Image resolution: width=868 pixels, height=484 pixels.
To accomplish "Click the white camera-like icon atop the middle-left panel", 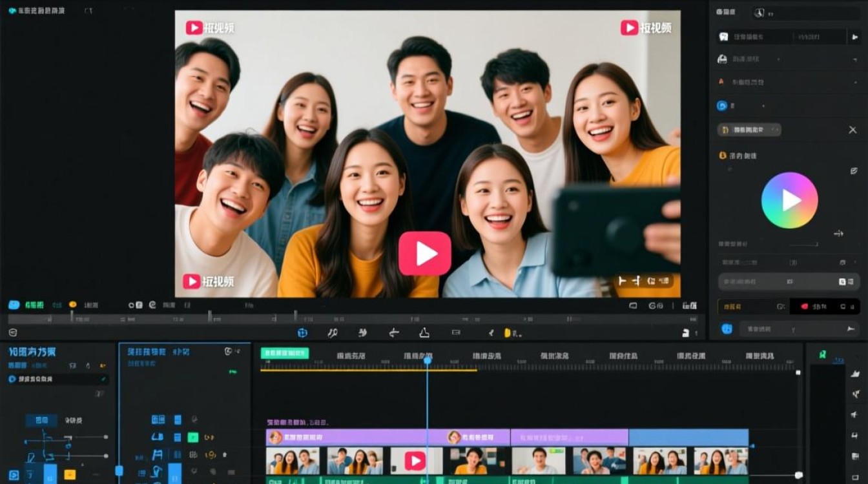I will pyautogui.click(x=229, y=352).
